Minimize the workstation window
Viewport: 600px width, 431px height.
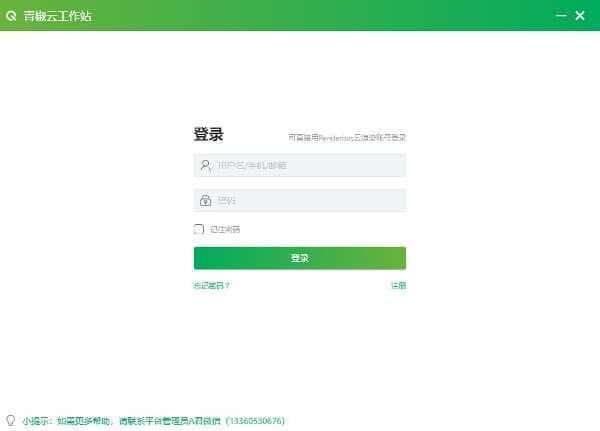(x=561, y=16)
